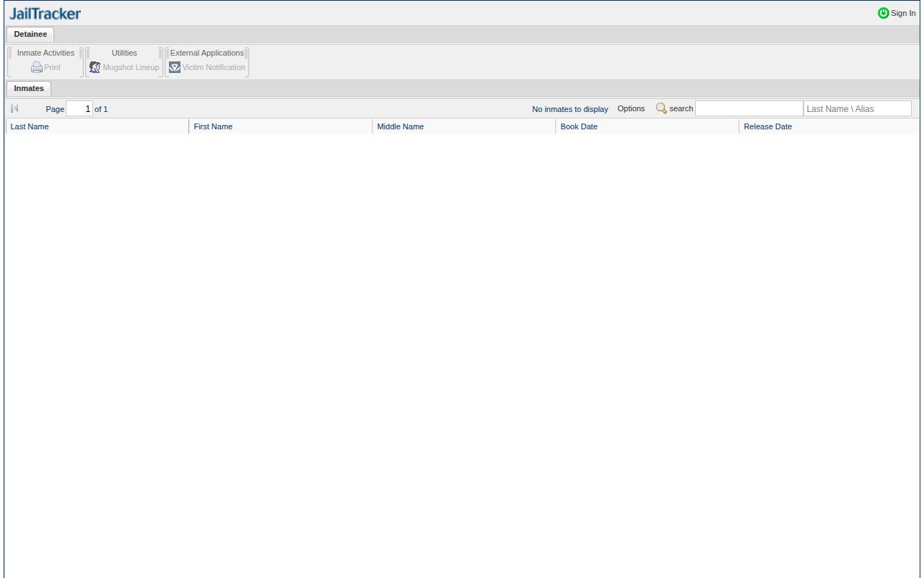Screen dimensions: 924x578
Task: Sort by Release Date column header
Action: click(x=830, y=126)
